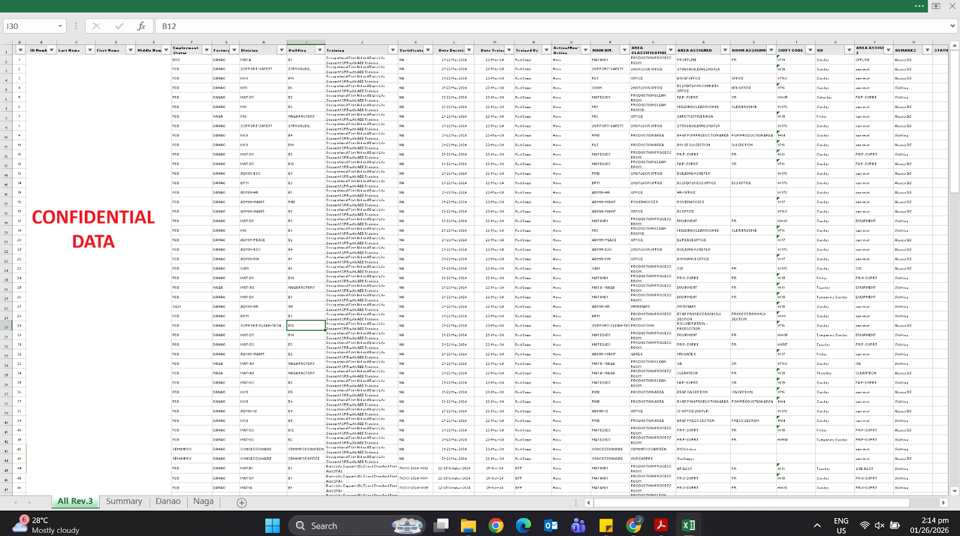Viewport: 960px width, 536px height.
Task: Add a new sheet with plus button
Action: [242, 503]
